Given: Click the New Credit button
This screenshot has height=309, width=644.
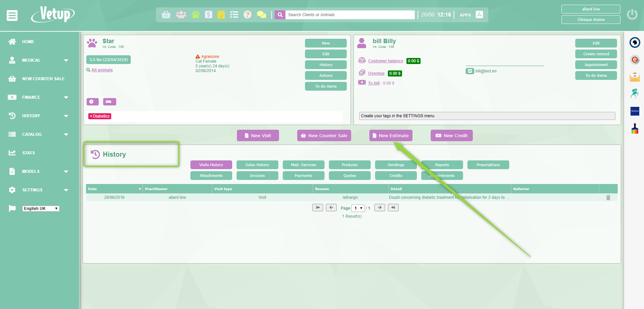Looking at the screenshot, I should point(452,135).
